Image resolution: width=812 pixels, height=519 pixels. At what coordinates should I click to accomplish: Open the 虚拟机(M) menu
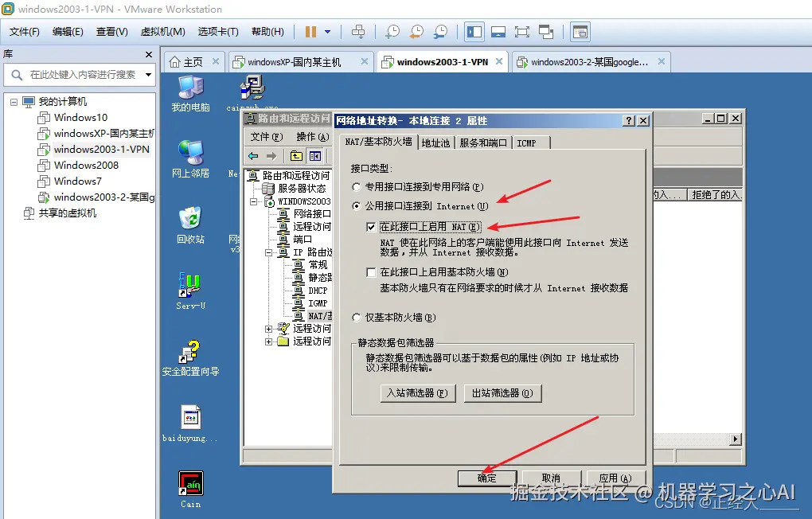click(162, 32)
